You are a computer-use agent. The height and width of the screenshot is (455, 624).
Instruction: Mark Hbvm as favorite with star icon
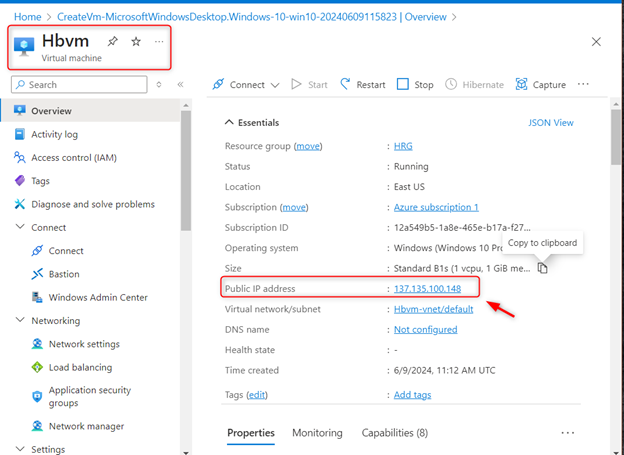(136, 41)
